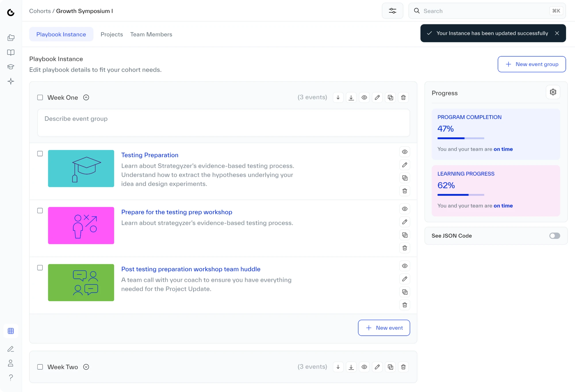Download the Week One event group
This screenshot has width=575, height=392.
351,97
